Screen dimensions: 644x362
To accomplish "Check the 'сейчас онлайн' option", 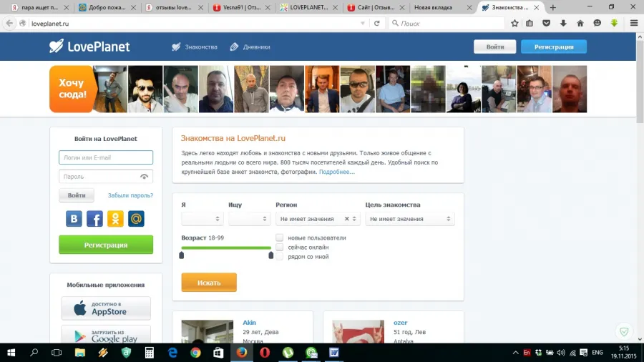I will point(279,247).
